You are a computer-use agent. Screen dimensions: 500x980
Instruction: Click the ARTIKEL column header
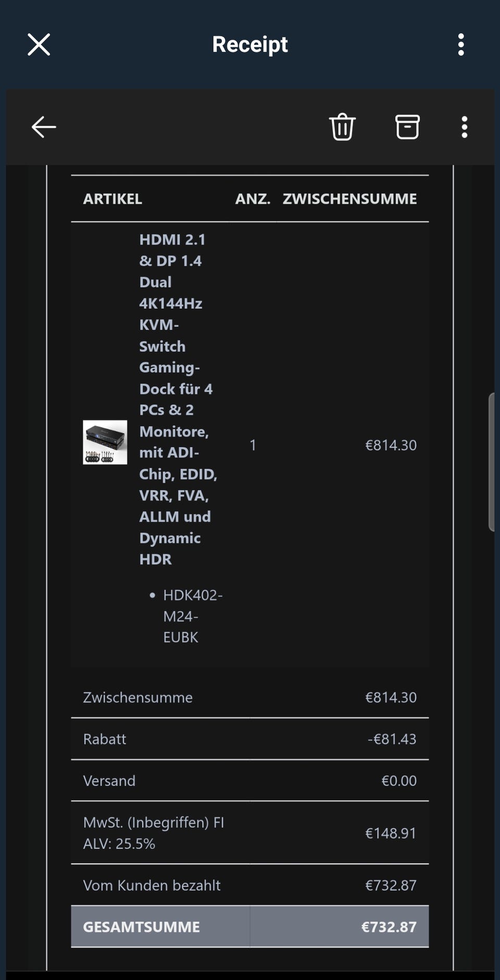(113, 199)
